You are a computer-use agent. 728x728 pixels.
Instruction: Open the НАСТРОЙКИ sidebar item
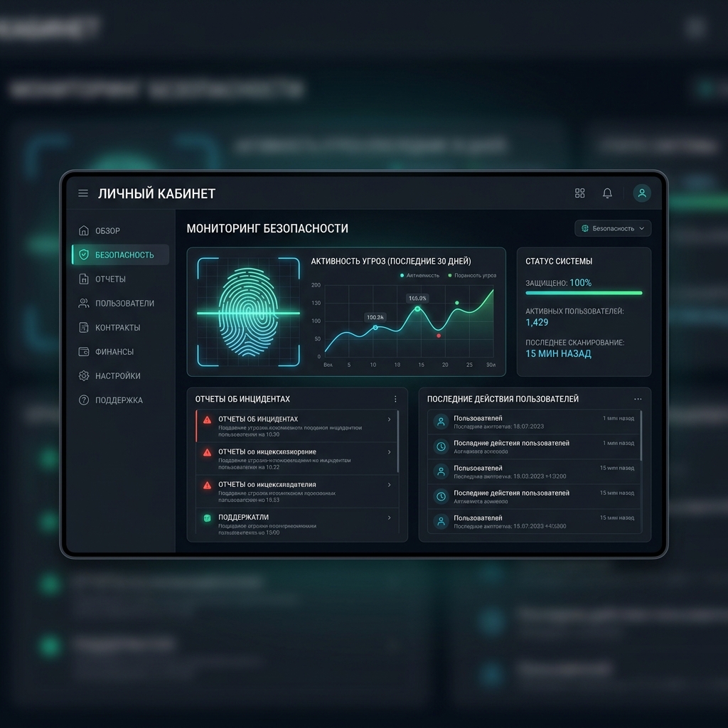pyautogui.click(x=121, y=375)
